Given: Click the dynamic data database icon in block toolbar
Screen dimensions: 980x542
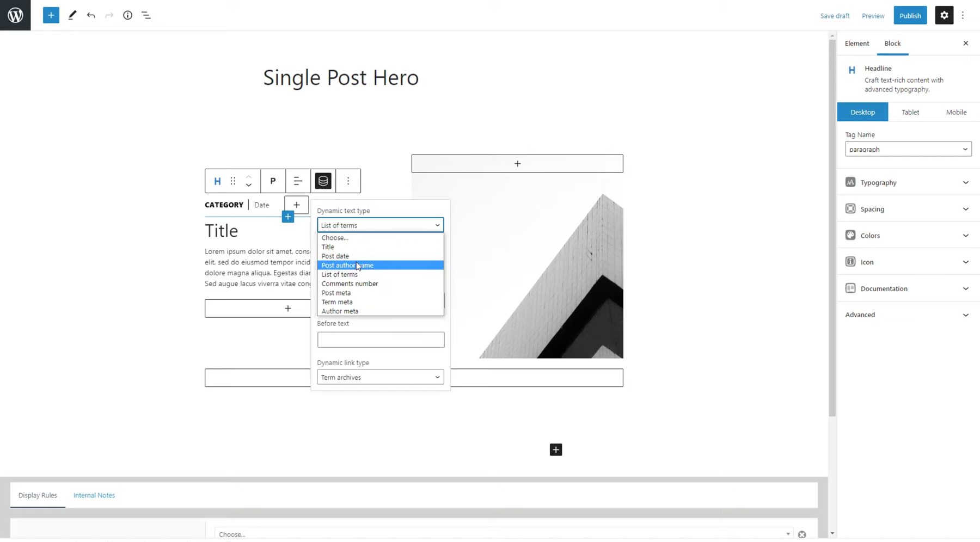Looking at the screenshot, I should (x=323, y=181).
